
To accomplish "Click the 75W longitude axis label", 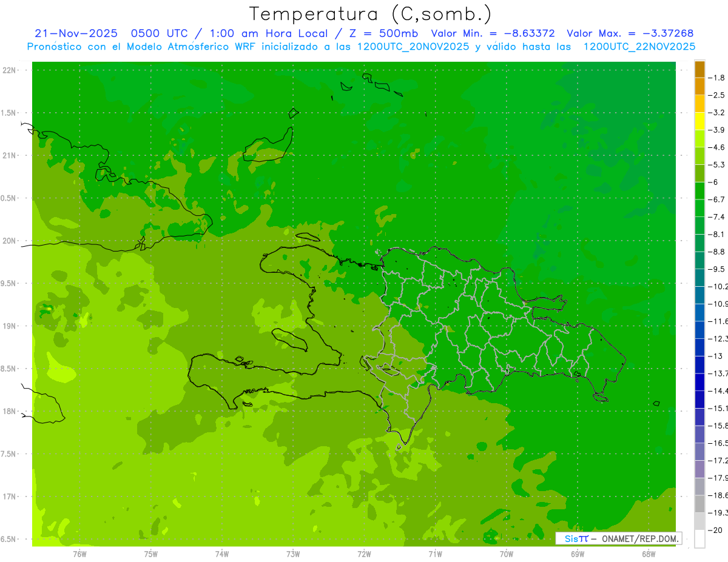I will [x=151, y=554].
